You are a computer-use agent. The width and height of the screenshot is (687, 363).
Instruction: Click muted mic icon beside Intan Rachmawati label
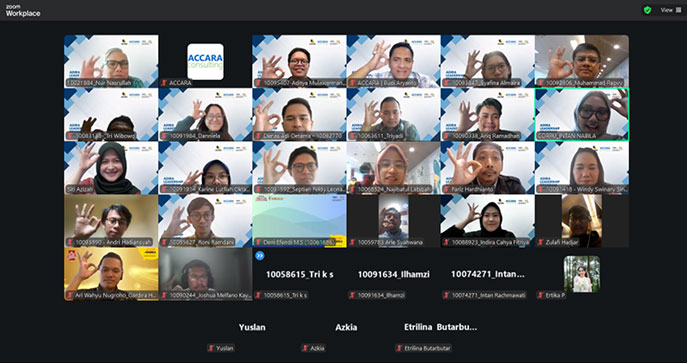tap(446, 295)
